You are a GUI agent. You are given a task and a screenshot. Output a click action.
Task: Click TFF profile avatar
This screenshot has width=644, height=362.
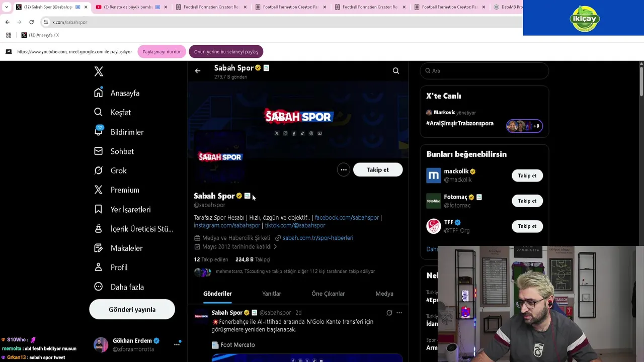(434, 226)
